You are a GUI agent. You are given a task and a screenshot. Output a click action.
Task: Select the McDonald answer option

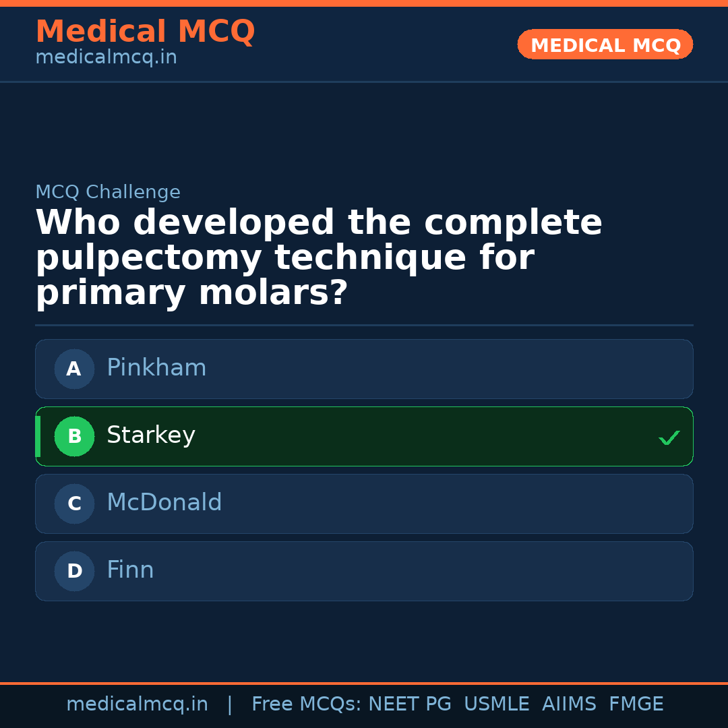tap(364, 504)
